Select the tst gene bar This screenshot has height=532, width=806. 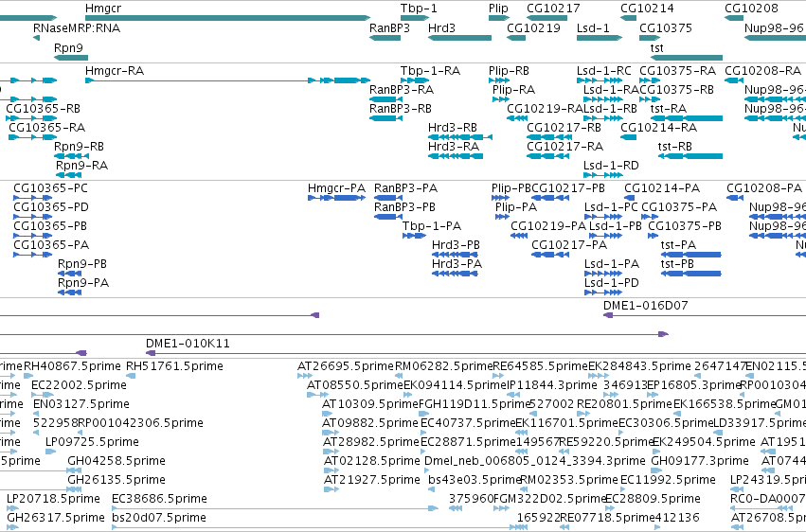[687, 58]
